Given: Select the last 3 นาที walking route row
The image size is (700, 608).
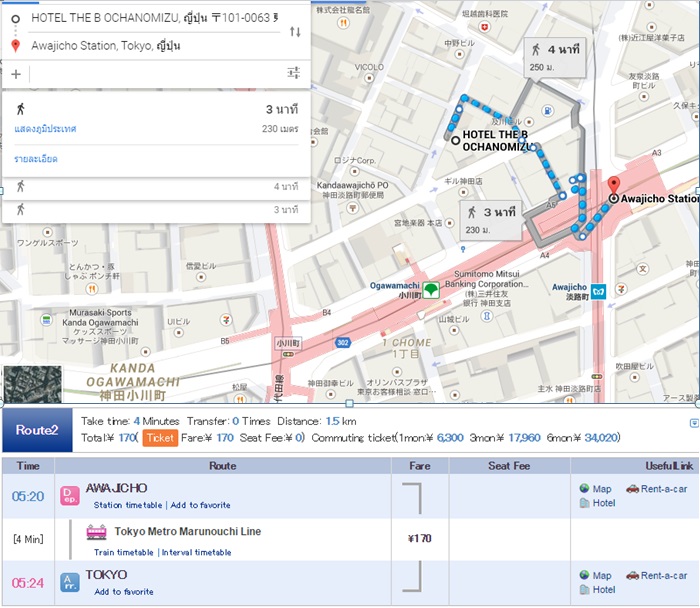Looking at the screenshot, I should point(156,209).
